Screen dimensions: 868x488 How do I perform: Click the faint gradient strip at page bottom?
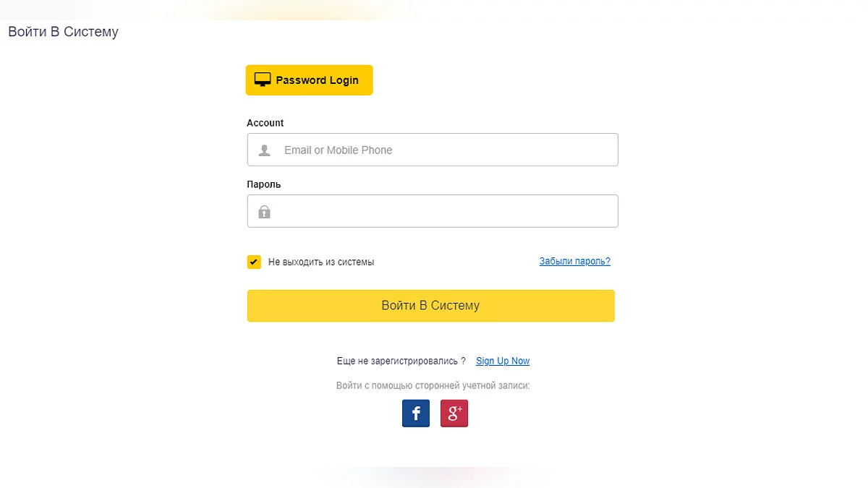[434, 476]
